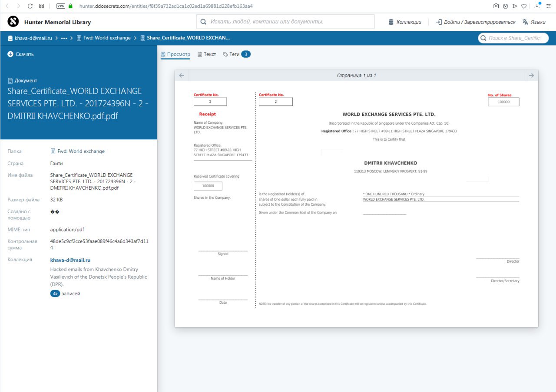This screenshot has width=556, height=392.
Task: Open the ad blocker shield icon
Action: click(x=506, y=6)
